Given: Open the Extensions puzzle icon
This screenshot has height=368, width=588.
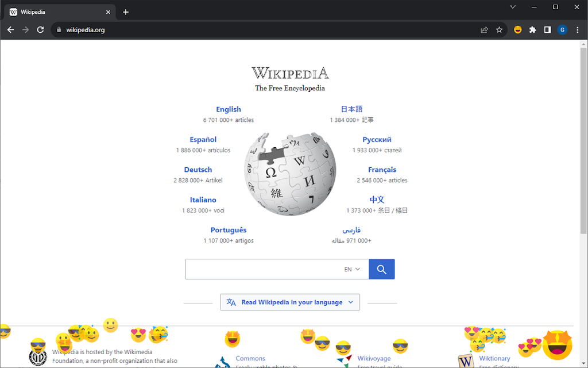Looking at the screenshot, I should tap(532, 30).
